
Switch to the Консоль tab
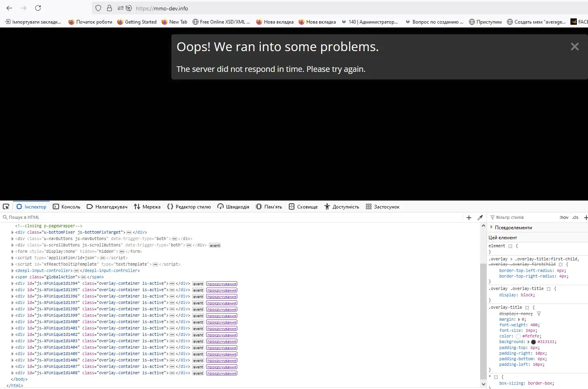tap(67, 206)
